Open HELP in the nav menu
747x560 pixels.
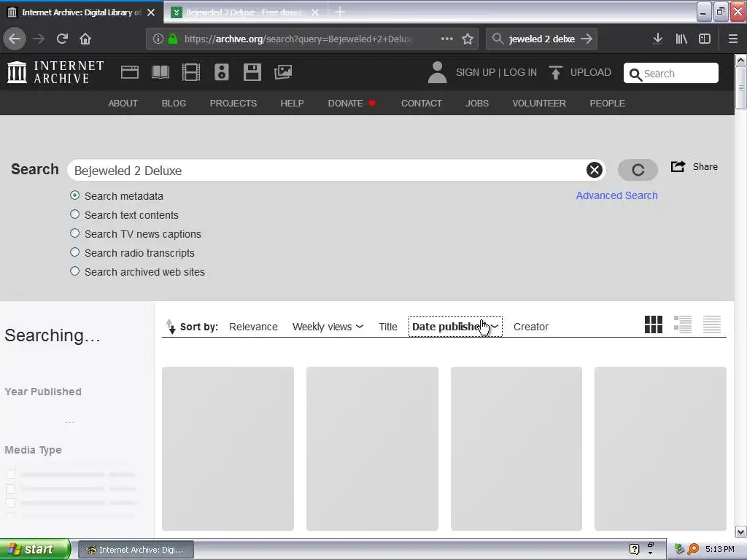[292, 104]
